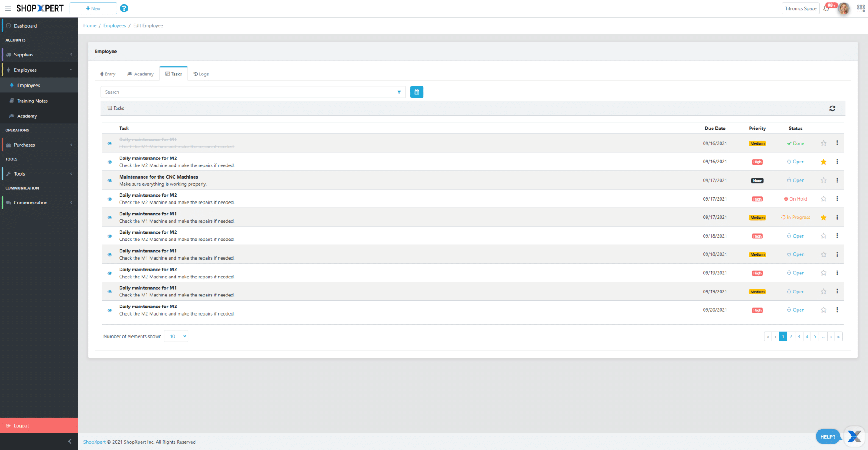Star the On Hold M2 task

[x=823, y=199]
